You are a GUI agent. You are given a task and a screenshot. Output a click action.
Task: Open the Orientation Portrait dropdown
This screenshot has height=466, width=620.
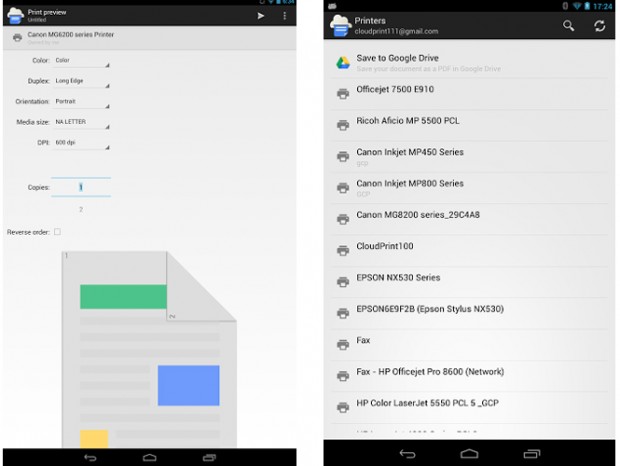(81, 102)
